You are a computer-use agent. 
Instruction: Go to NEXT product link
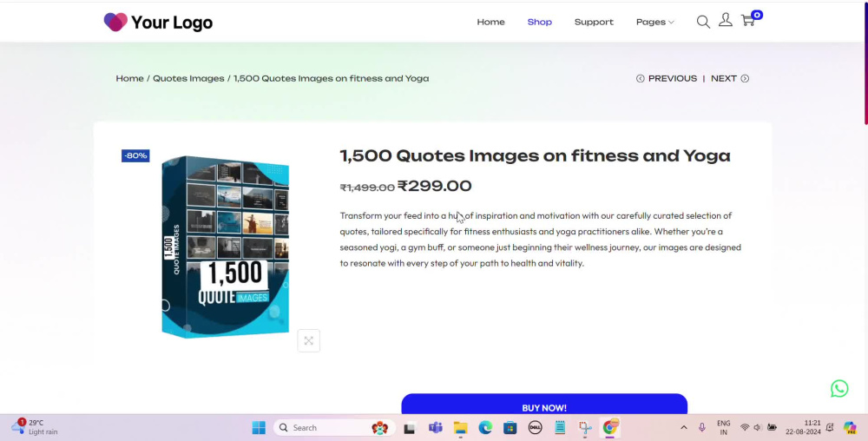coord(724,79)
